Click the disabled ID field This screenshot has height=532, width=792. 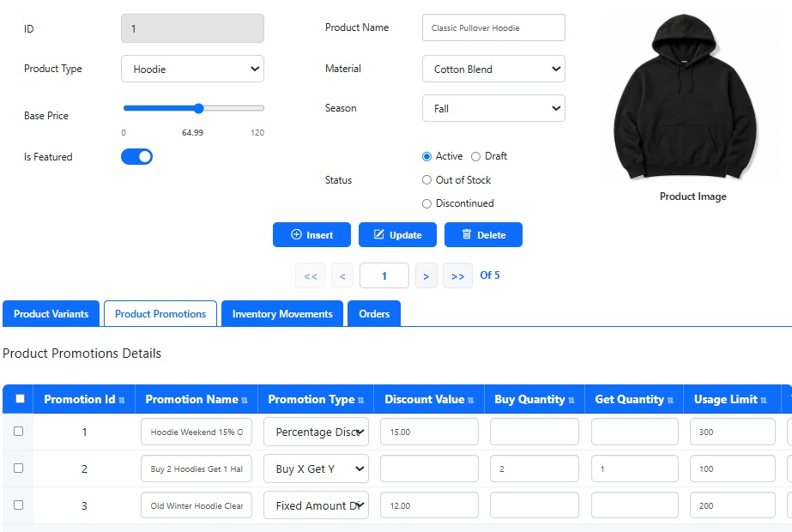point(192,28)
